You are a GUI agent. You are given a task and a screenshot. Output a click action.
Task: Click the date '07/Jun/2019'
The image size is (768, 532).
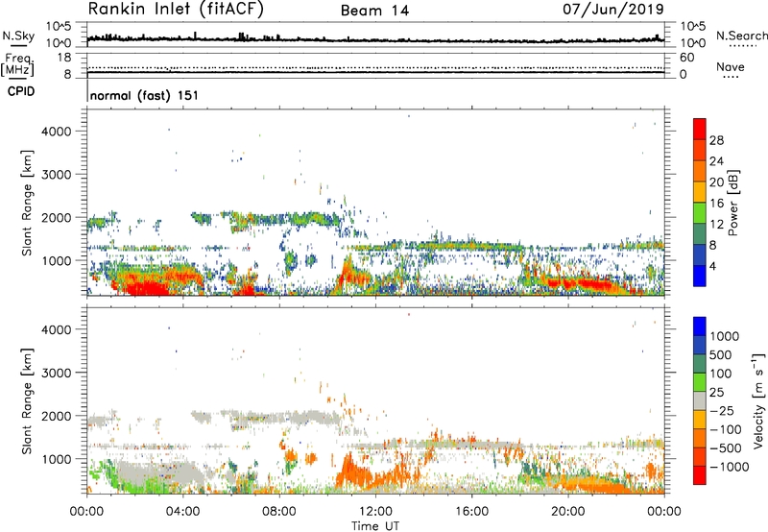[613, 10]
